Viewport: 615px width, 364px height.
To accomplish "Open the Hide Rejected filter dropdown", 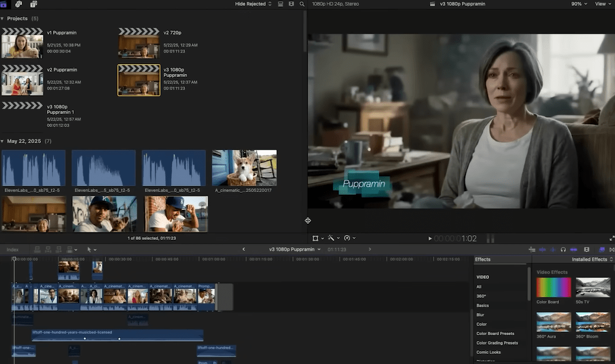I will pyautogui.click(x=253, y=4).
